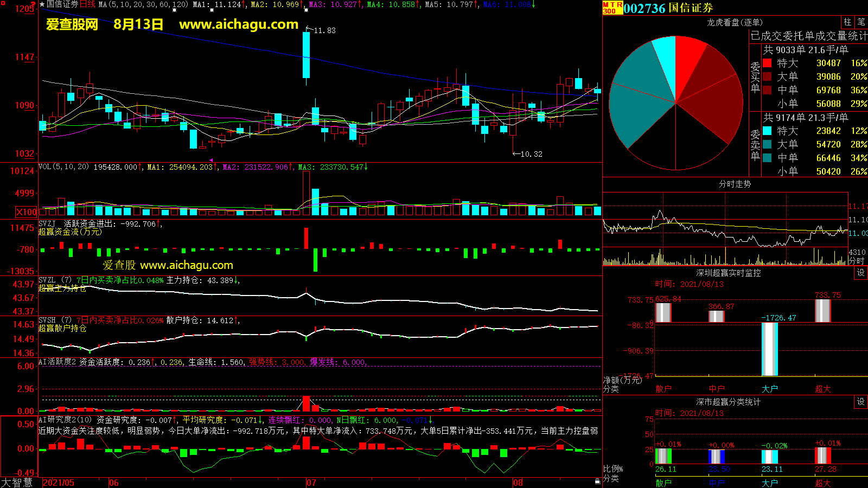Image resolution: width=868 pixels, height=488 pixels.
Task: Click the lock icon at chart bottom-right
Action: [x=597, y=481]
